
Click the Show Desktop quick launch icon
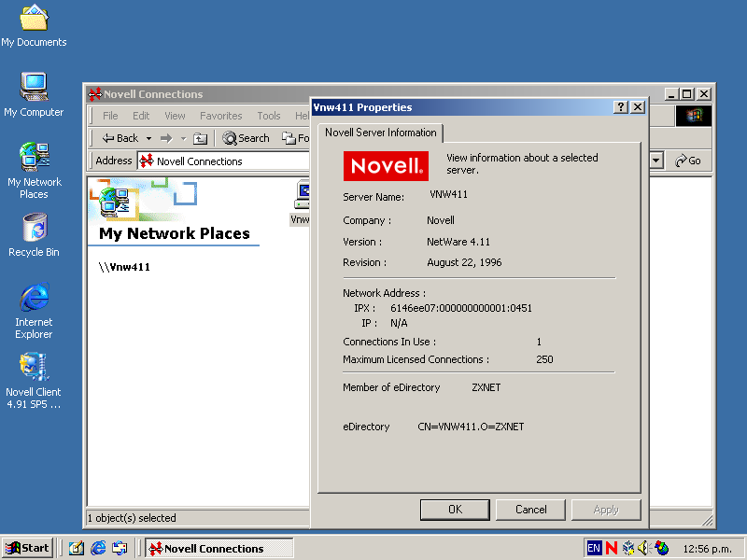77,548
